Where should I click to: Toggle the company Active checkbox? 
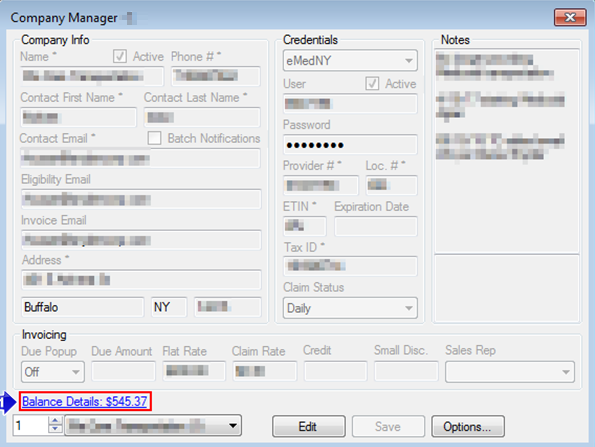pos(120,56)
